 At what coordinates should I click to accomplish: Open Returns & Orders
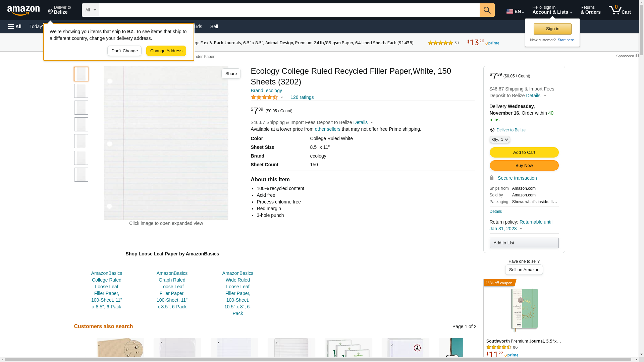(x=590, y=10)
